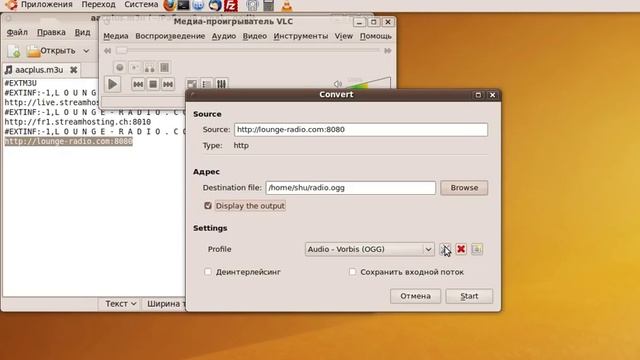Click the Destination file input field

coord(351,188)
